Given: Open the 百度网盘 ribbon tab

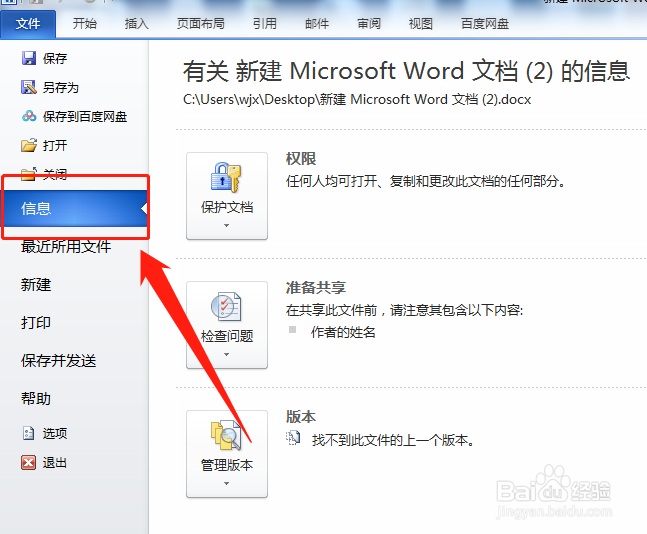Looking at the screenshot, I should 485,24.
